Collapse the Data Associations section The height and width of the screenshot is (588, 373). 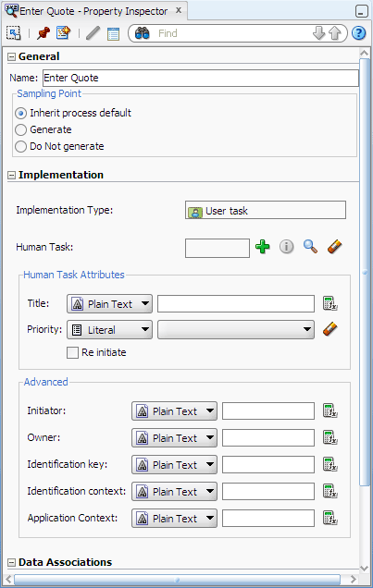[x=12, y=562]
